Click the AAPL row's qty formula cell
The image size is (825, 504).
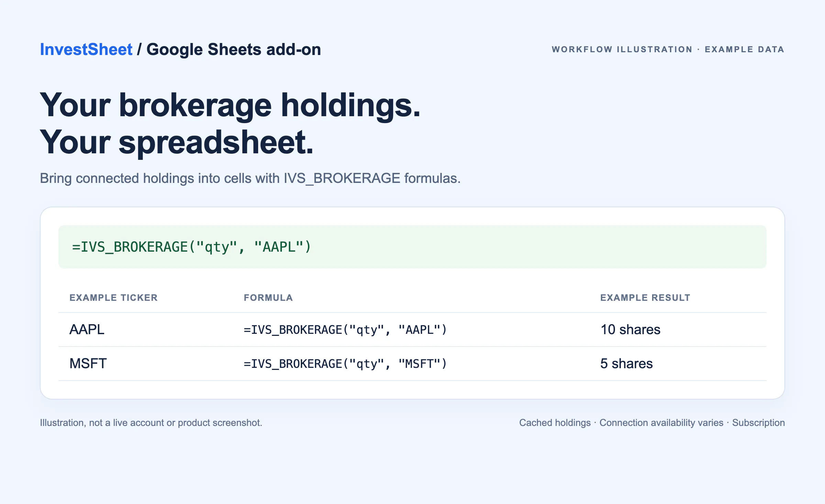click(x=345, y=330)
